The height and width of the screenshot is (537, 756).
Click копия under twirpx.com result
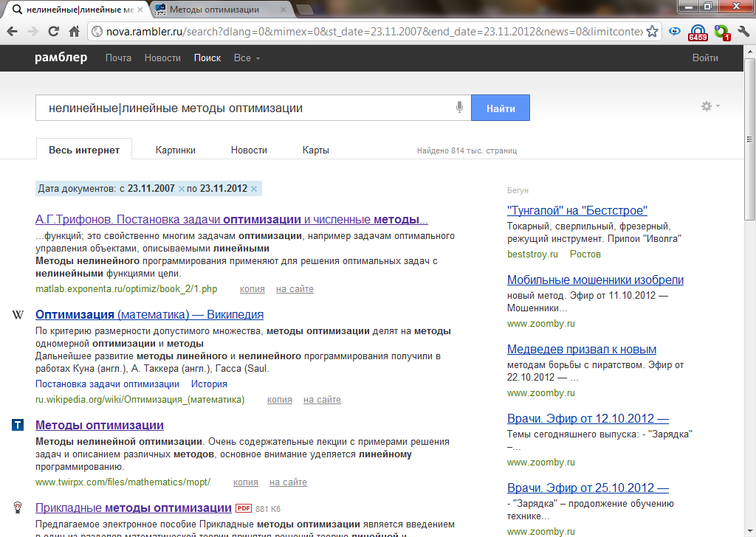tap(245, 482)
